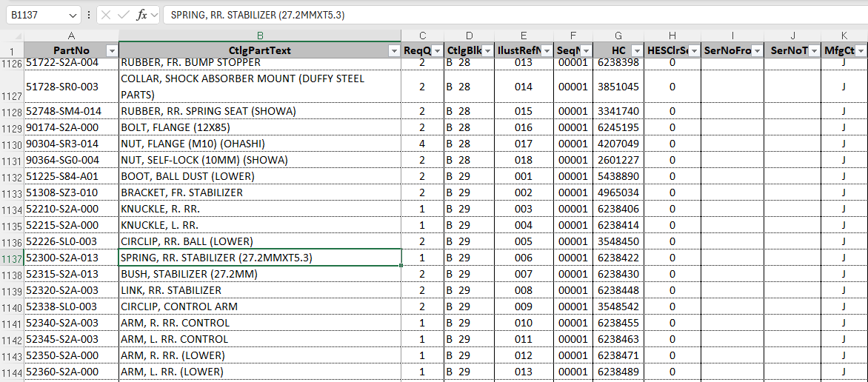This screenshot has width=868, height=382.
Task: Click the HC value 3851045 cell
Action: pos(618,87)
